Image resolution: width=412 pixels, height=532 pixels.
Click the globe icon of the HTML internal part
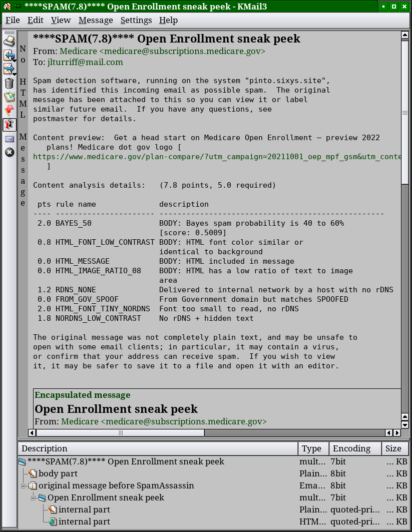point(53,522)
